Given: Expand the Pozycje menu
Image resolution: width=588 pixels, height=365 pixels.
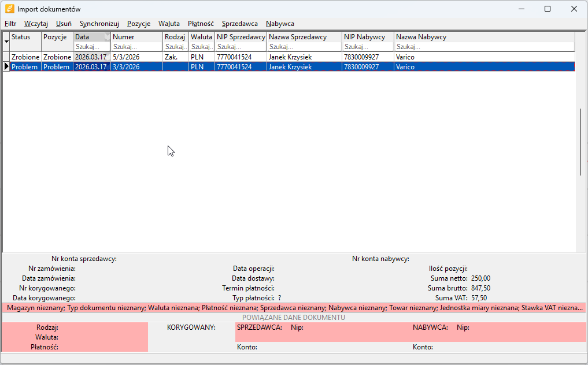Looking at the screenshot, I should pyautogui.click(x=139, y=24).
